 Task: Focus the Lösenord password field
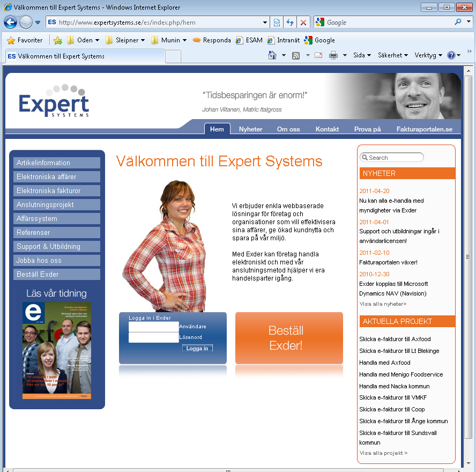[154, 337]
